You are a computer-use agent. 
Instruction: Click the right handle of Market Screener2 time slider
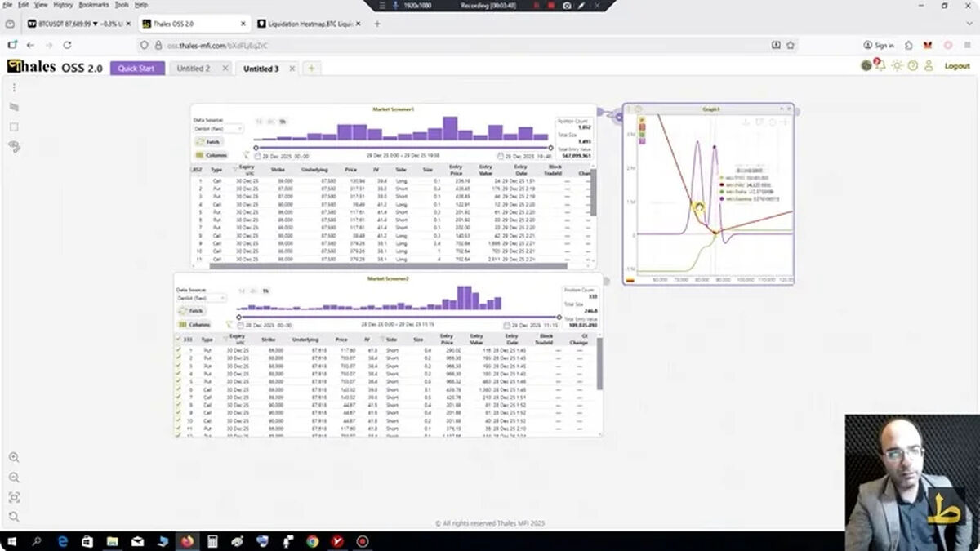point(559,317)
